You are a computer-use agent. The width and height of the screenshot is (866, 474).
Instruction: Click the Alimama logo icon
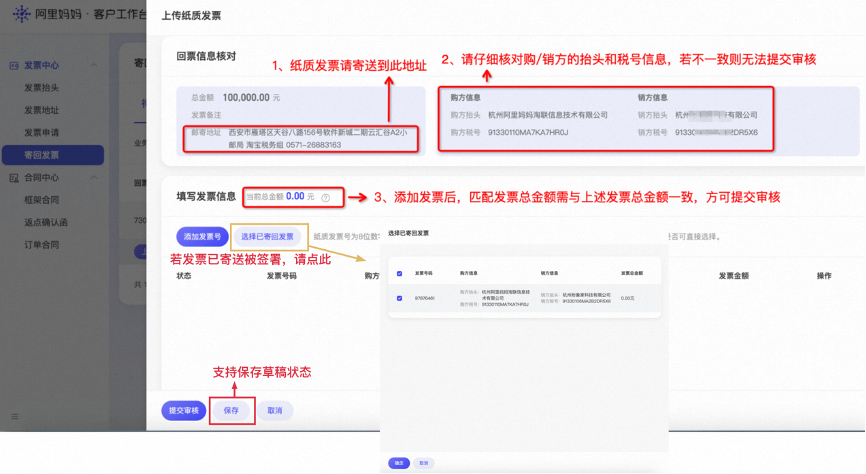pyautogui.click(x=21, y=14)
